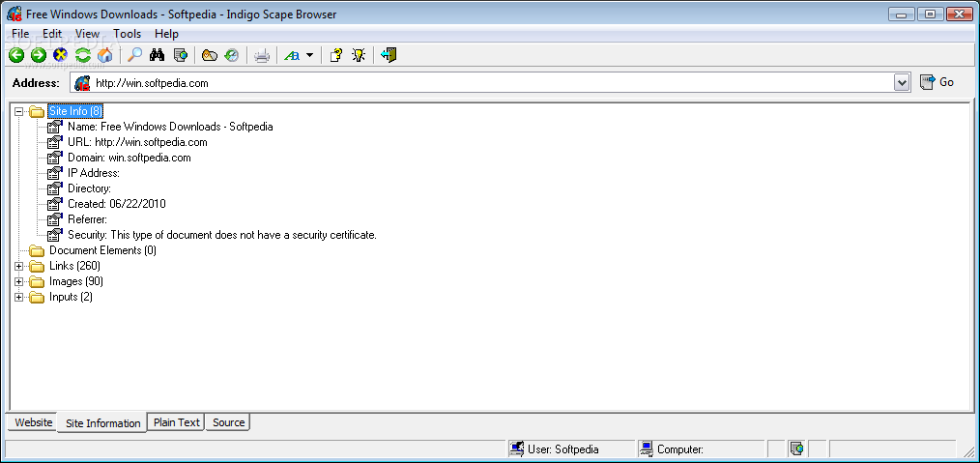Select the 'Referrer:' row
The height and width of the screenshot is (463, 980).
click(x=88, y=220)
